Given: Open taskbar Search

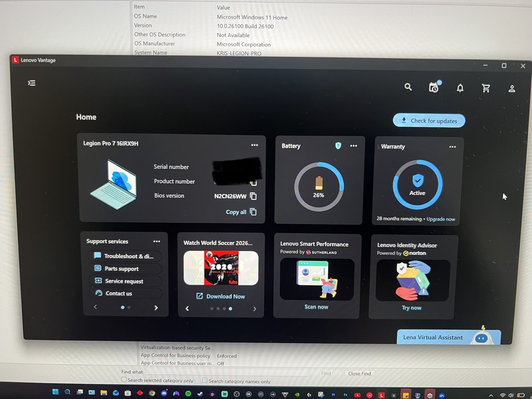Looking at the screenshot, I should pyautogui.click(x=68, y=392).
